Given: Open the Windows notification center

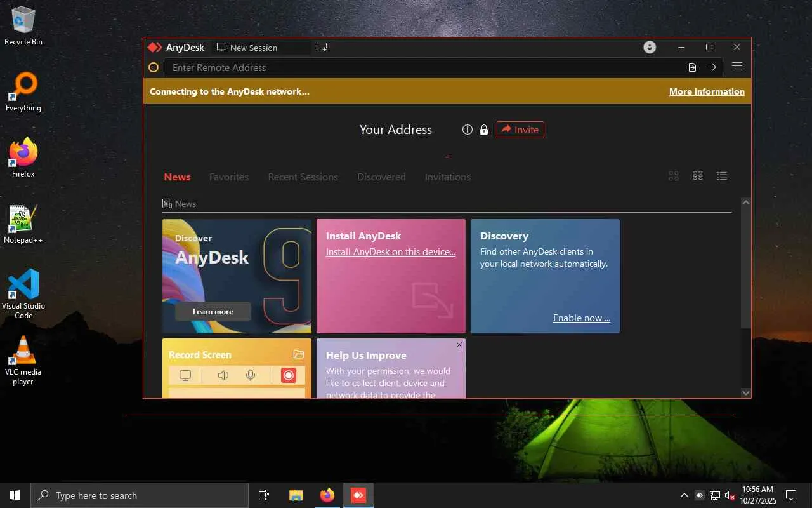Looking at the screenshot, I should coord(791,495).
